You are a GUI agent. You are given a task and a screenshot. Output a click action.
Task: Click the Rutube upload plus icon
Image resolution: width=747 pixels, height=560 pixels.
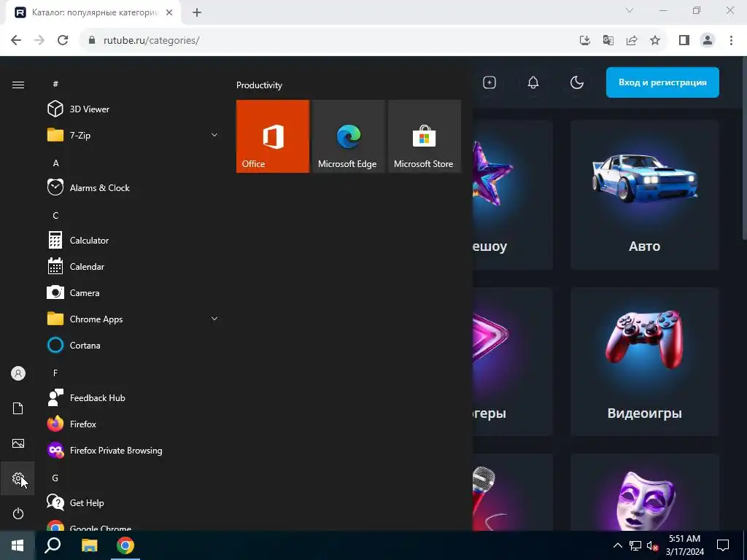pos(489,82)
